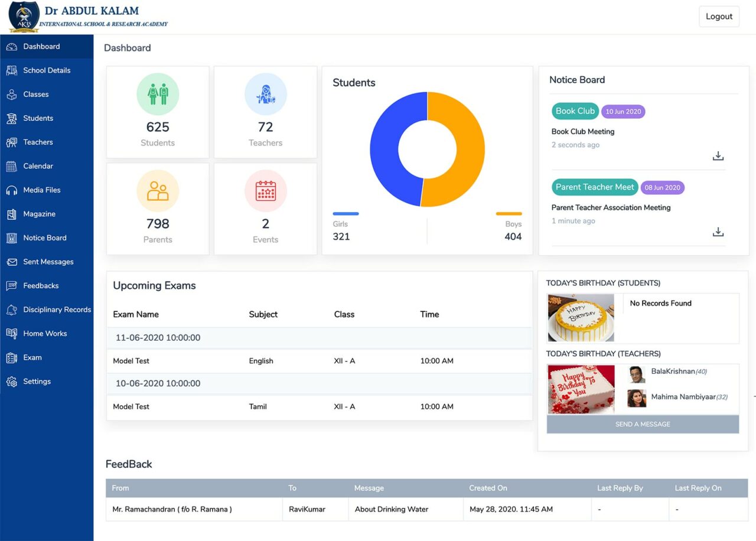Click the Dr Abdul Kalam school logo
Image resolution: width=756 pixels, height=541 pixels.
[24, 16]
